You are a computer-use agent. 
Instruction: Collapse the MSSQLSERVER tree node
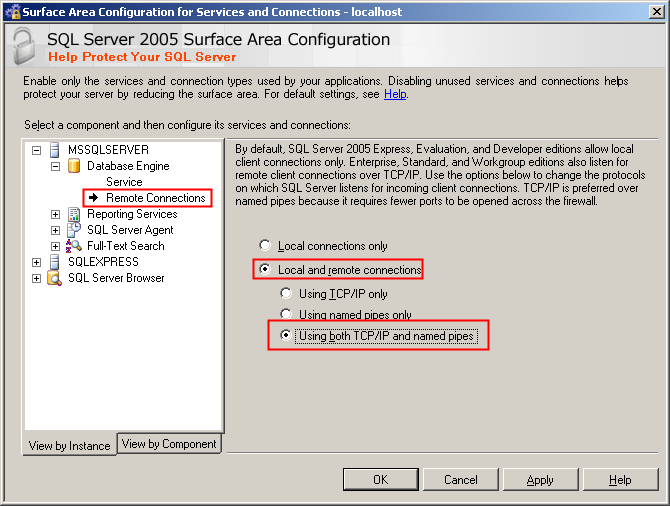click(37, 150)
